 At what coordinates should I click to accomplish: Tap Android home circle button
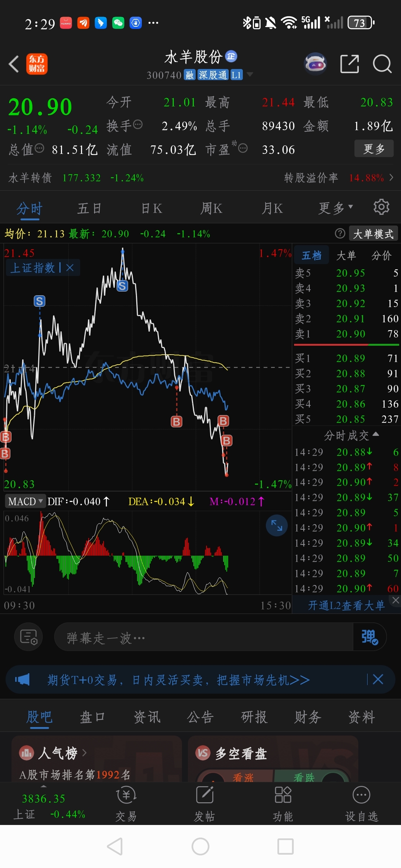[x=200, y=846]
